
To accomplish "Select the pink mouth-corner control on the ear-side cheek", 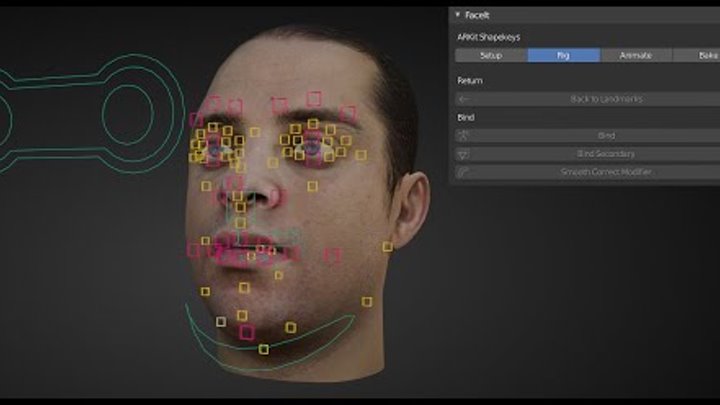I will pos(332,255).
